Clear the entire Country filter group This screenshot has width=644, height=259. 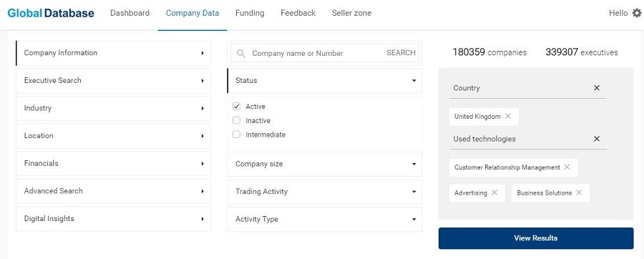click(x=597, y=88)
